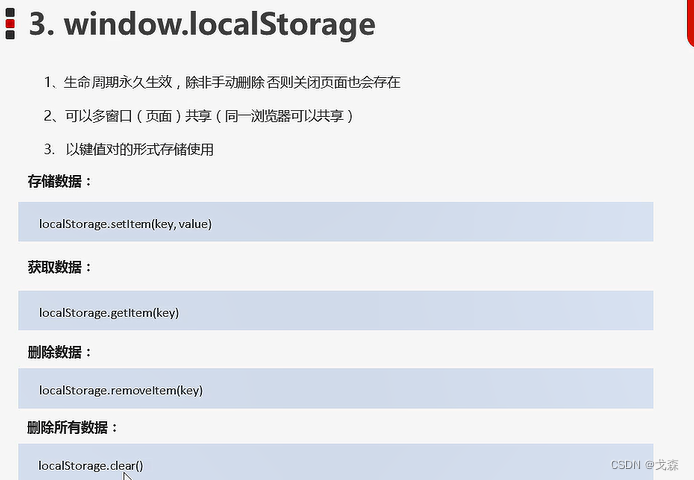The image size is (694, 480).
Task: Click the text 同一浏览器可以共享
Action: pyautogui.click(x=284, y=116)
